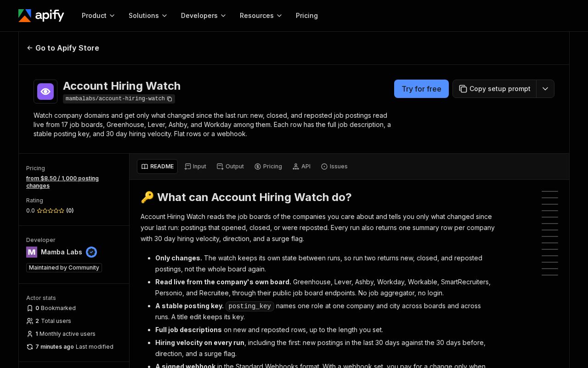The height and width of the screenshot is (368, 588).
Task: Open the Output tab
Action: pos(230,167)
